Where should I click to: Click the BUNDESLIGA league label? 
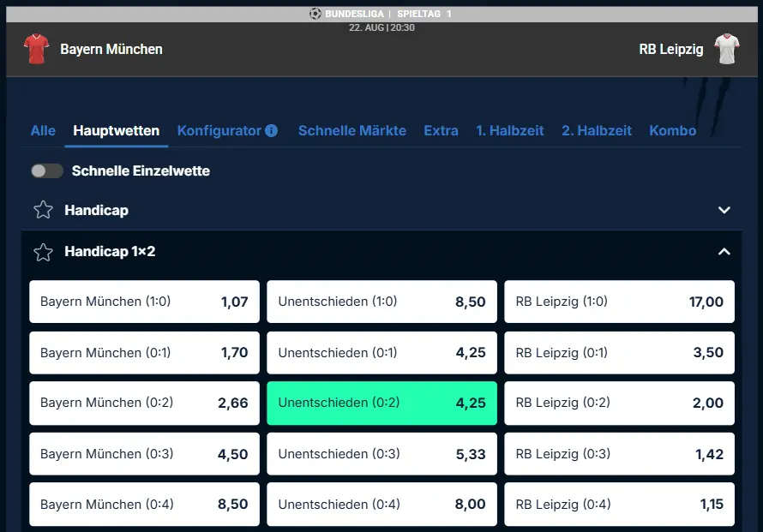click(354, 14)
